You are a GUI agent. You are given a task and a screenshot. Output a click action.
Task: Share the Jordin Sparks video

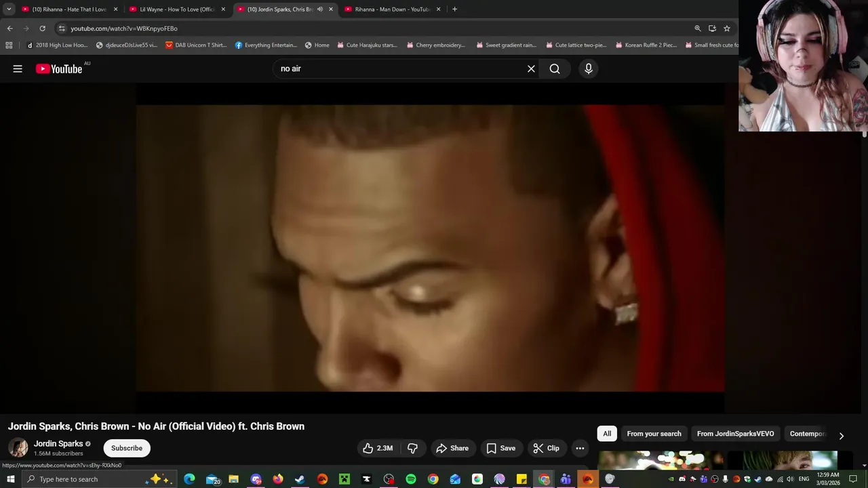452,448
